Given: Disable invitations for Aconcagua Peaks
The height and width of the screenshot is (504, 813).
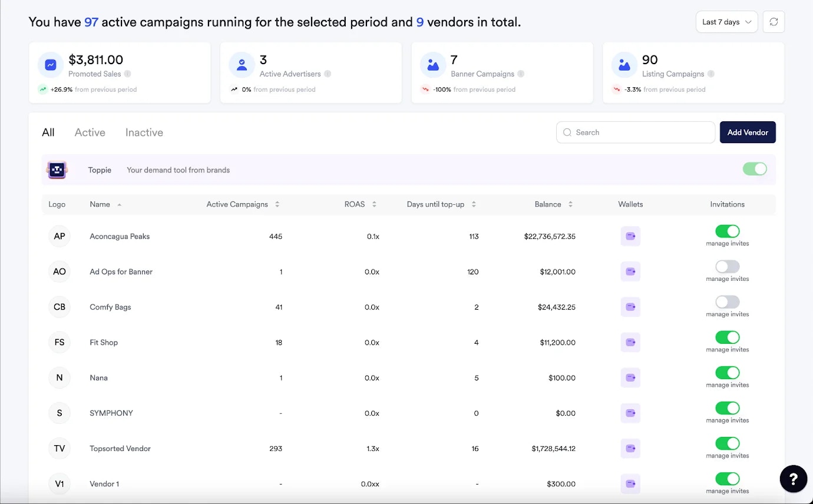Looking at the screenshot, I should click(727, 231).
